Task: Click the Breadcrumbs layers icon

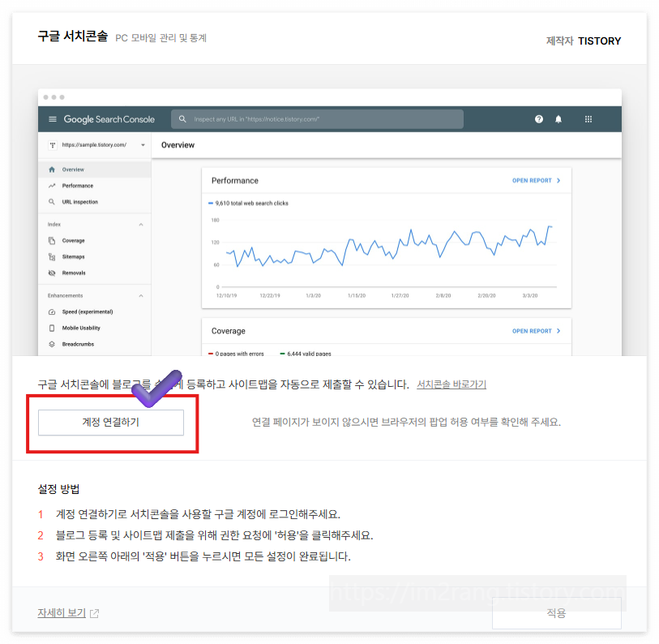Action: coord(52,344)
